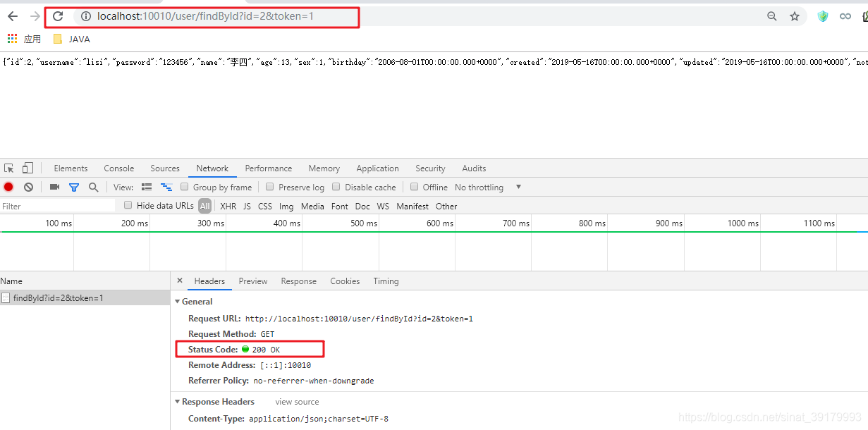
Task: Open the Sources tab
Action: tap(165, 168)
